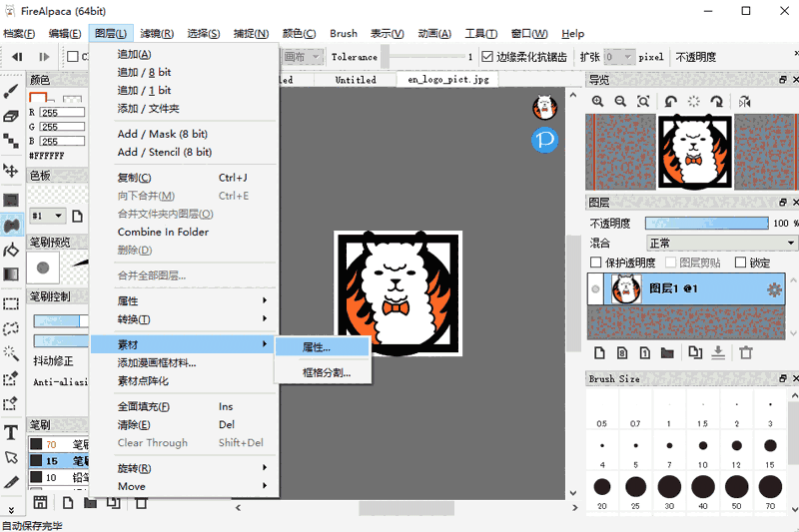Toggle visibility of 图层1 layer
This screenshot has width=799, height=532.
[595, 289]
